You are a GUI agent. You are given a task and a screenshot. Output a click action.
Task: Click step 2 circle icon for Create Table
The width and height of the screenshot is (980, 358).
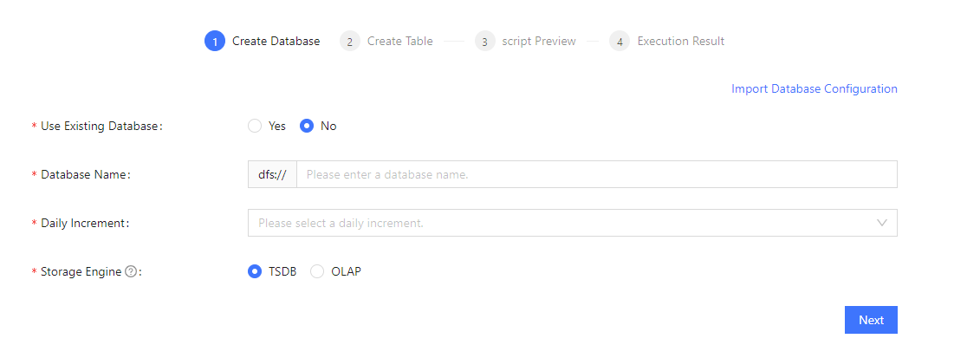point(350,41)
